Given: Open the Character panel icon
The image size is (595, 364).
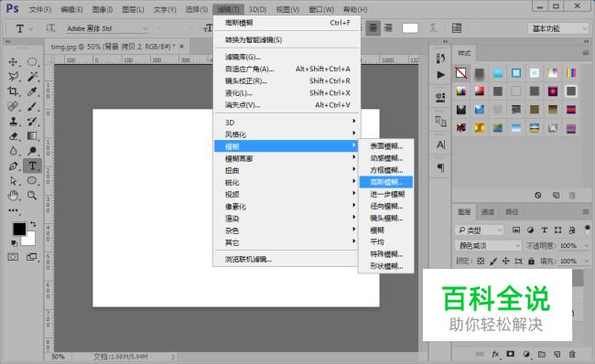Looking at the screenshot, I should 440,145.
